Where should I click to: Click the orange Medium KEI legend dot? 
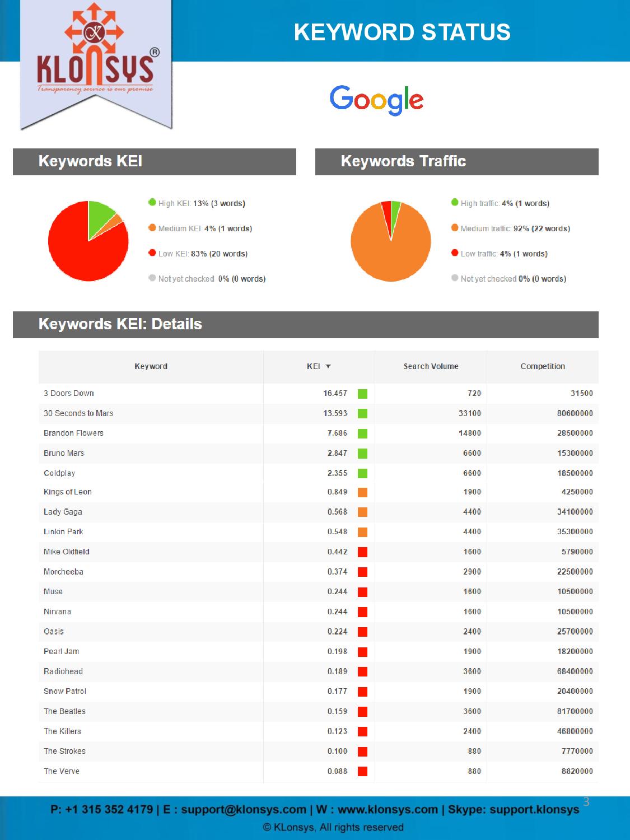pos(152,227)
